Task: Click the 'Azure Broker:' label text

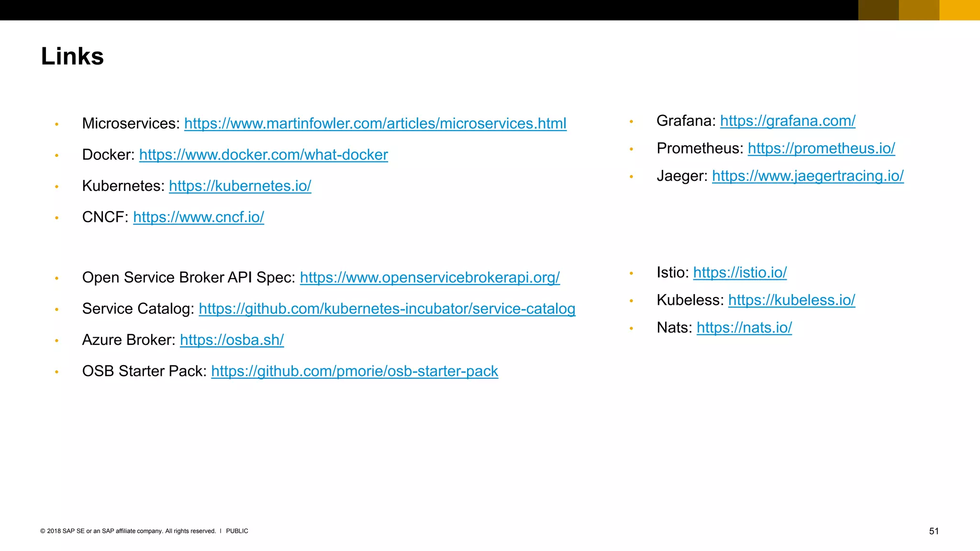Action: coord(129,340)
